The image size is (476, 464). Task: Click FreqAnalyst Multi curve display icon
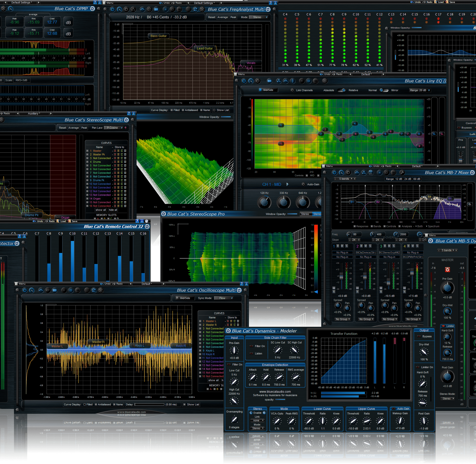[x=142, y=9]
